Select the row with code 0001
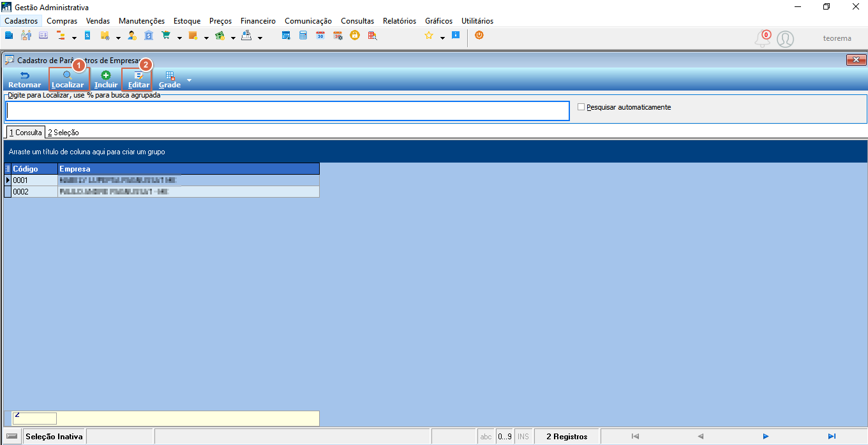Viewport: 868px width, 445px height. 162,180
